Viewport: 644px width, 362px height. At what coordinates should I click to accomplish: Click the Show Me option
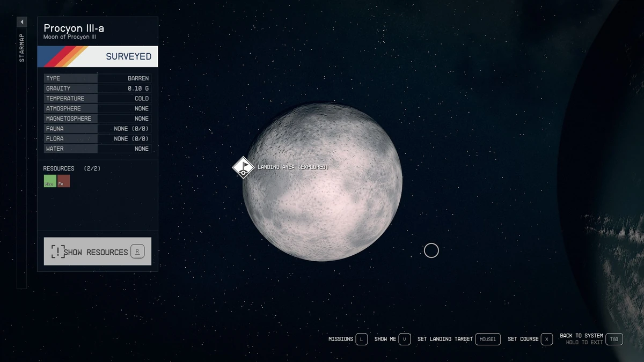(385, 339)
